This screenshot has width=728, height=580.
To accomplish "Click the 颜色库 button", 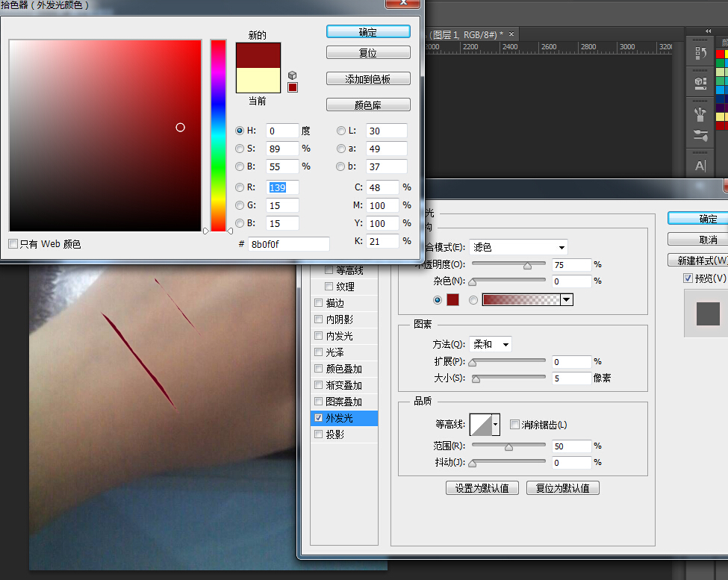I will (x=367, y=105).
